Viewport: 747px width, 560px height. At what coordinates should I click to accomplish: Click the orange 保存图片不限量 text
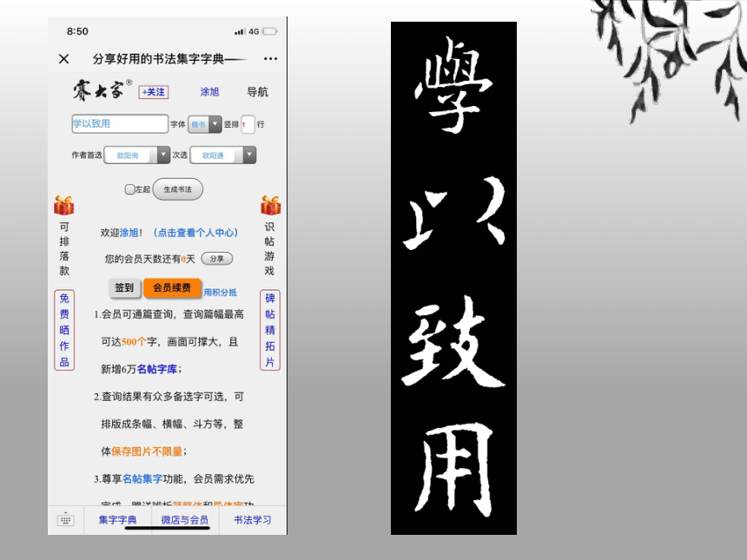(x=147, y=451)
